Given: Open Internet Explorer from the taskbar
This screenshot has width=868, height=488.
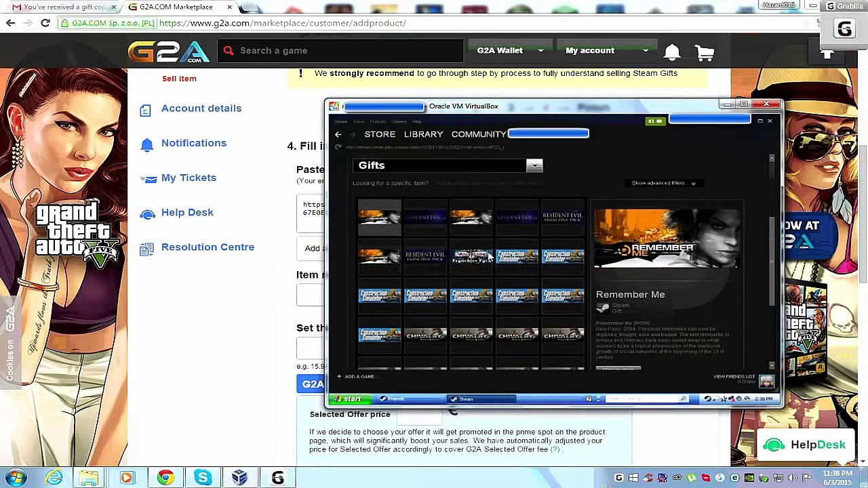Looking at the screenshot, I should click(x=54, y=478).
